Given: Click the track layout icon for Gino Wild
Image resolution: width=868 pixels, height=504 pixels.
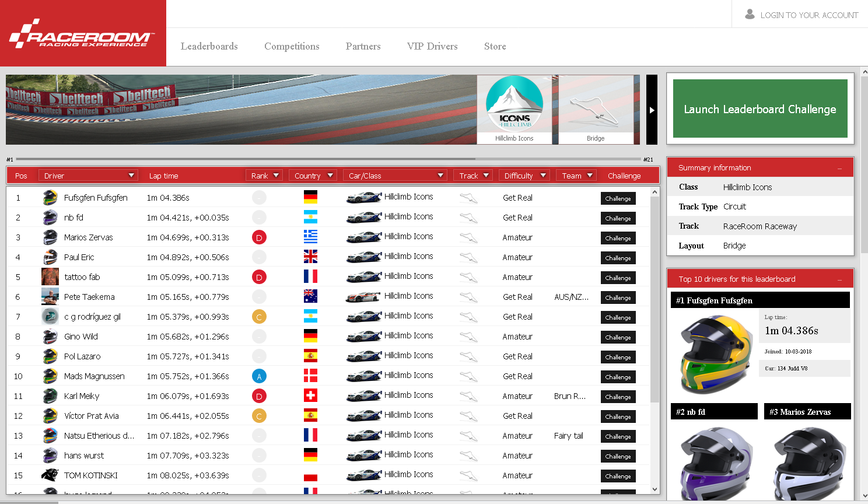Looking at the screenshot, I should pyautogui.click(x=468, y=337).
